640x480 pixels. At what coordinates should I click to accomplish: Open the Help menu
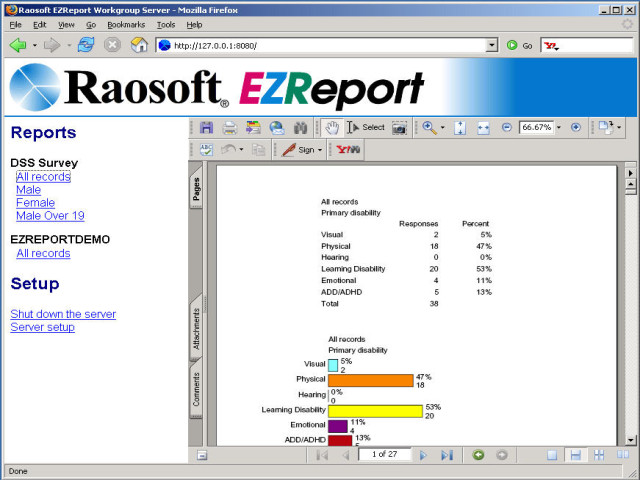194,25
